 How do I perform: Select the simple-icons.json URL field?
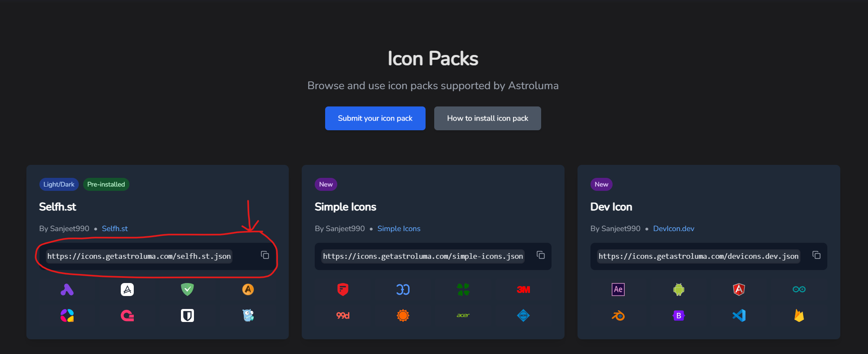[x=423, y=256]
